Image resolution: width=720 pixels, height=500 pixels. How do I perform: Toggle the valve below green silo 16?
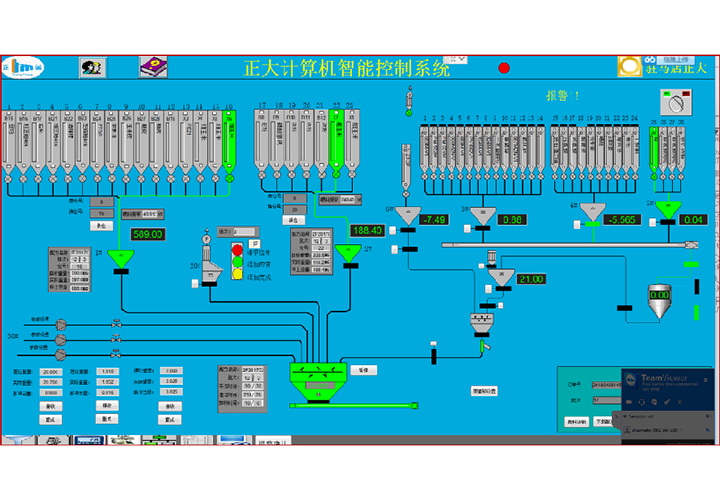(229, 179)
